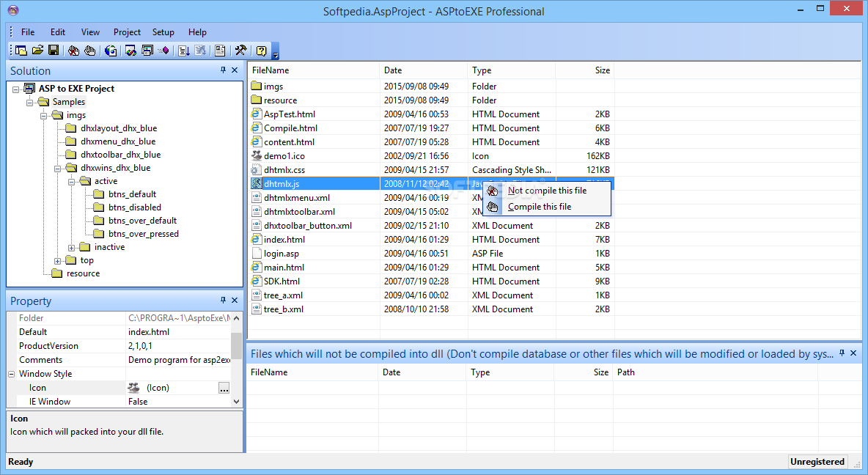The height and width of the screenshot is (475, 868).
Task: Choose 'Not compile this file' menu entry
Action: pyautogui.click(x=547, y=191)
